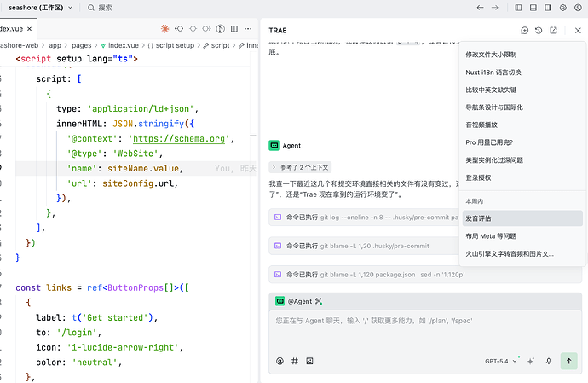588x383 pixels.
Task: Open history item 比较中英文缺失键
Action: (x=522, y=90)
